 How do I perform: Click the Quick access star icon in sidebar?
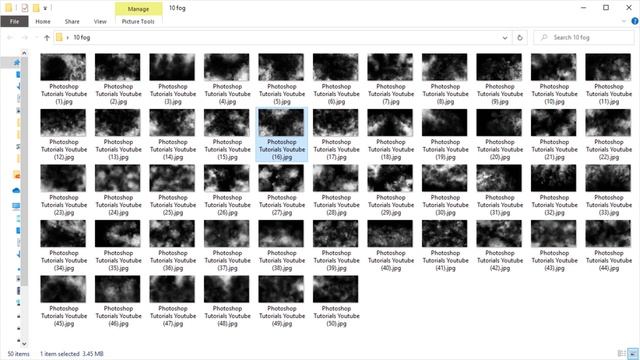tap(16, 62)
